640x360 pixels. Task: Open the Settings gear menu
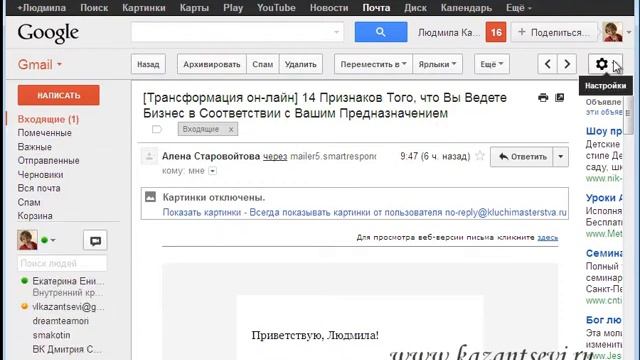[x=605, y=64]
